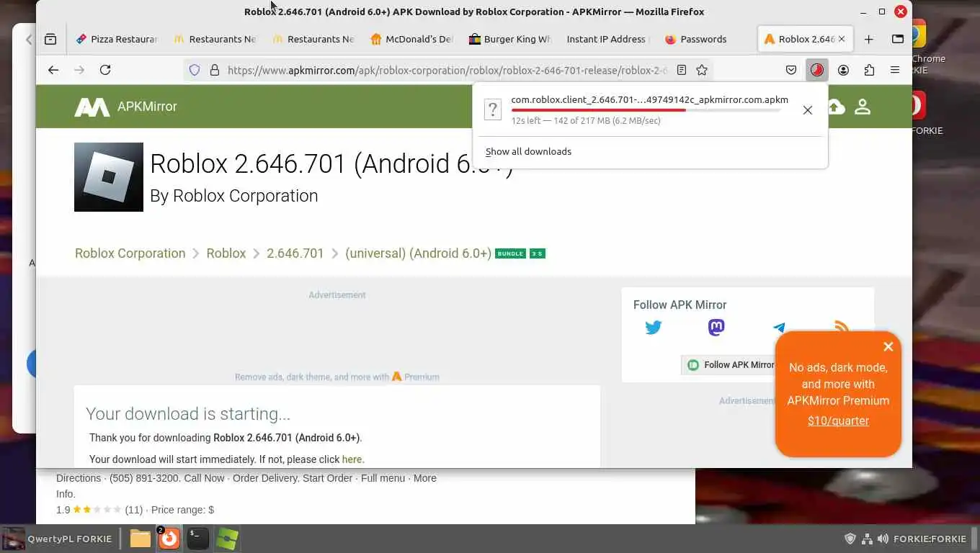Click the security shield tray icon
Viewport: 980px width, 553px height.
point(850,539)
